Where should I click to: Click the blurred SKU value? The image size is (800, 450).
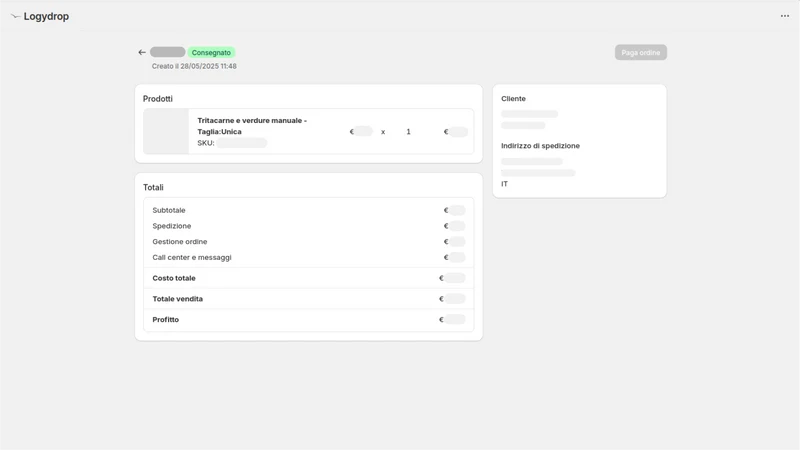[241, 143]
